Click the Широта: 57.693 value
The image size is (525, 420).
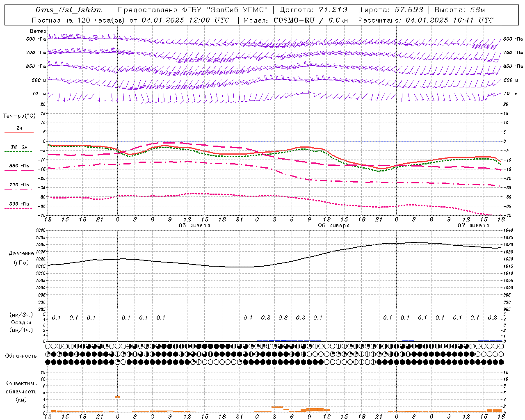tap(391, 9)
